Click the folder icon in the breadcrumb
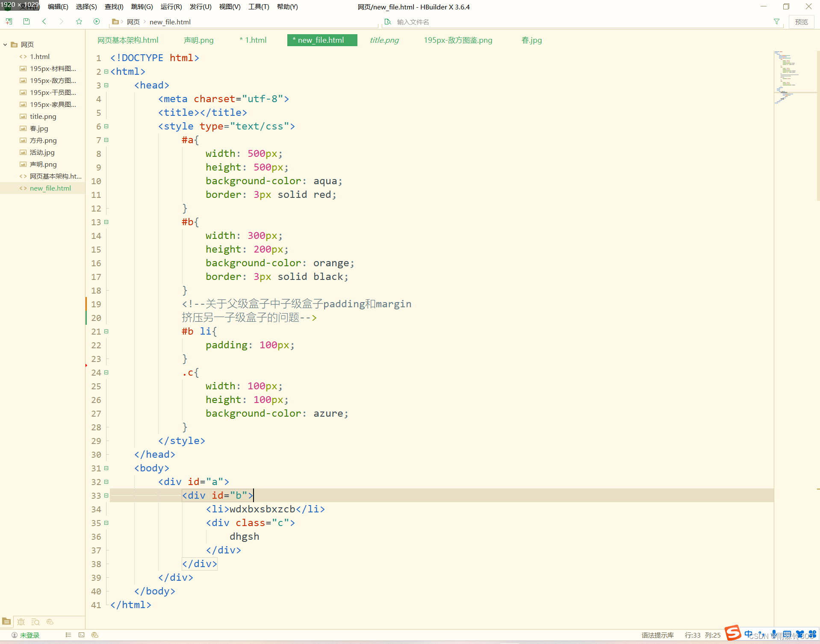 coord(115,22)
